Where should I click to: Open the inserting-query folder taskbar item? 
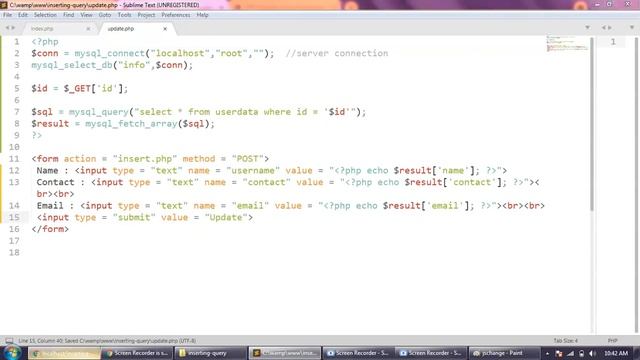211,353
